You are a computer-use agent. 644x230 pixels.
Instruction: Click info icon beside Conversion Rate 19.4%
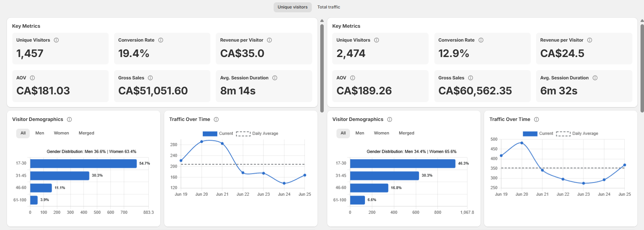[161, 40]
